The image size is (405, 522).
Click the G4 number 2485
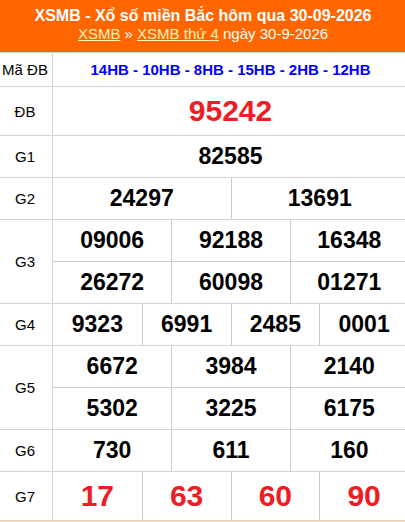tap(275, 324)
